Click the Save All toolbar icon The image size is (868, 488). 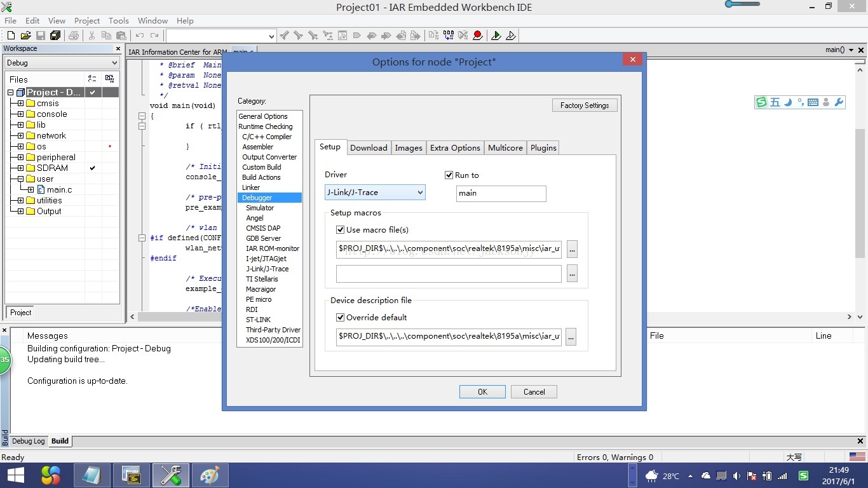pos(55,36)
